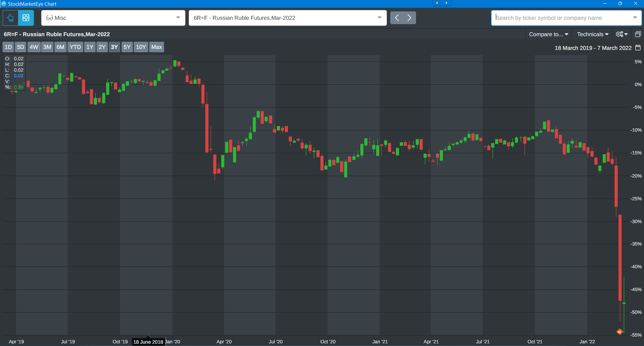Image resolution: width=644 pixels, height=346 pixels.
Task: Click the boxed right-arrow icon button
Action: (x=26, y=18)
